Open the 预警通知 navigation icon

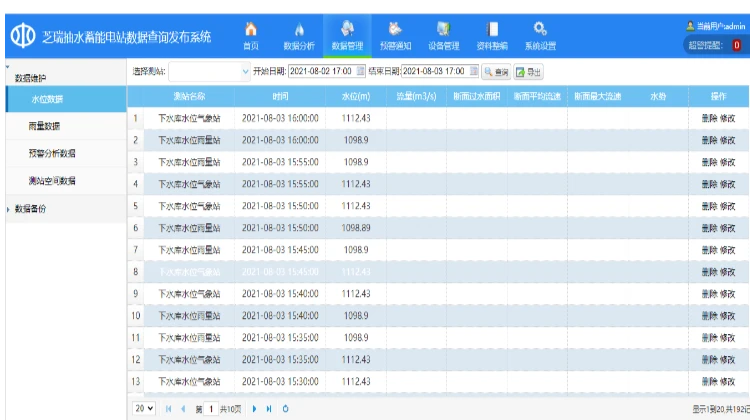tap(395, 29)
